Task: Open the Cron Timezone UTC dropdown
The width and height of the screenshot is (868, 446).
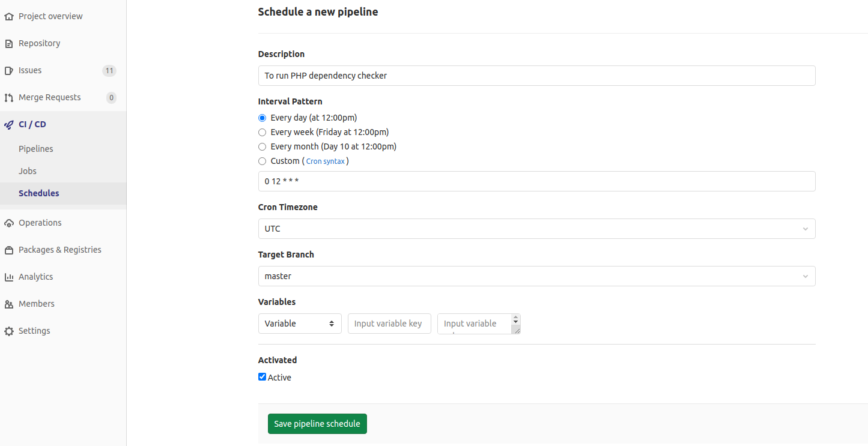Action: coord(536,229)
